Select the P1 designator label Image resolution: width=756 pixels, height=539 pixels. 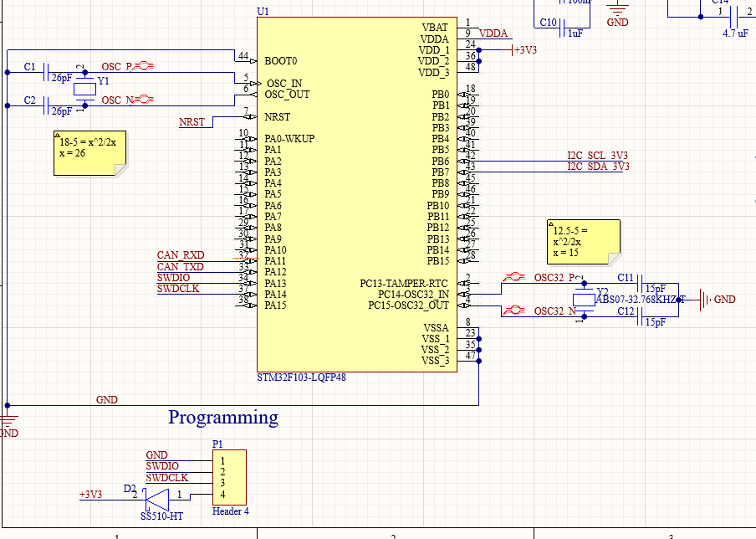coord(217,444)
